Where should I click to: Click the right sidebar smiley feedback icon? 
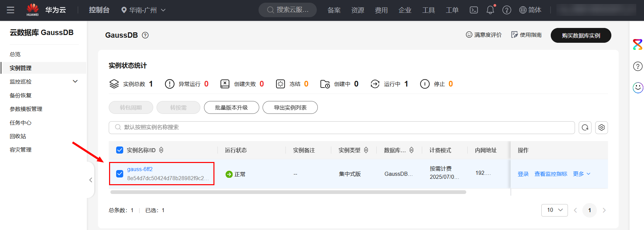coord(638,88)
